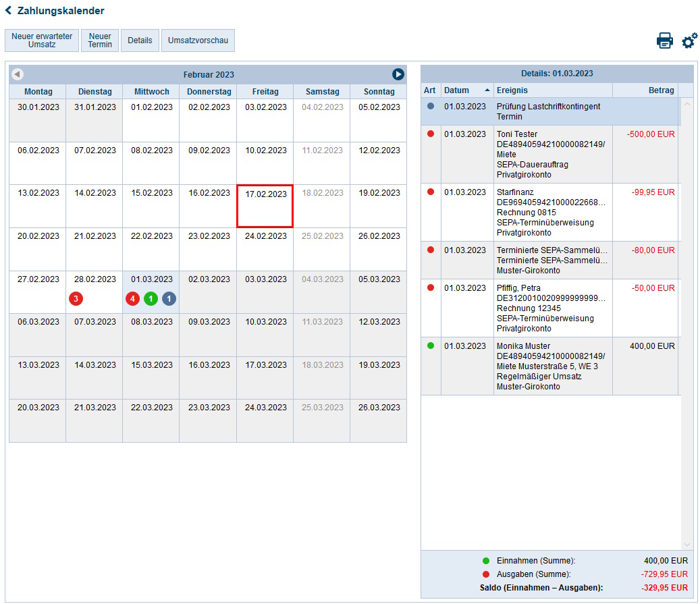This screenshot has height=604, width=700.
Task: Click blue badge 1 on 01.03.2023
Action: (169, 298)
